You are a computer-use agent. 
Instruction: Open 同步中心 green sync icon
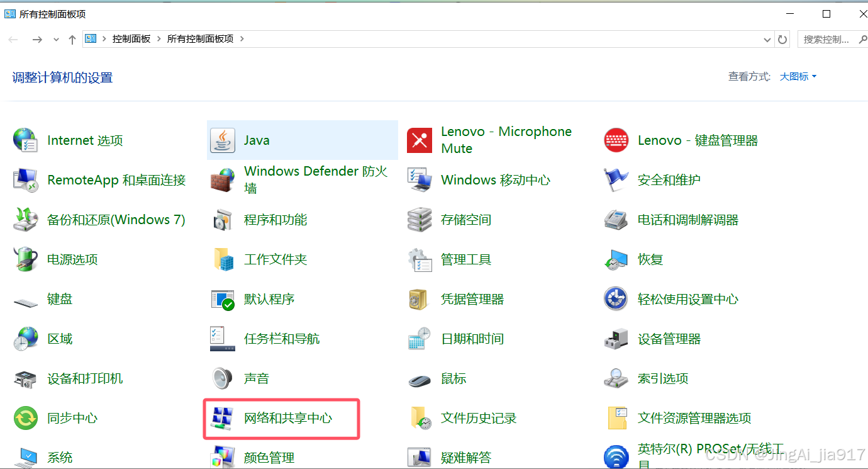(x=26, y=418)
